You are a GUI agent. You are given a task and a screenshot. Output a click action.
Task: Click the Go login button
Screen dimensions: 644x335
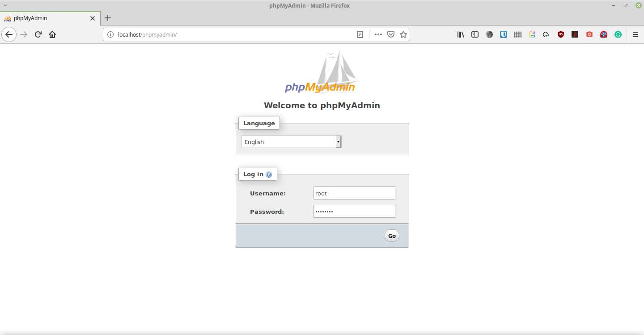[392, 236]
